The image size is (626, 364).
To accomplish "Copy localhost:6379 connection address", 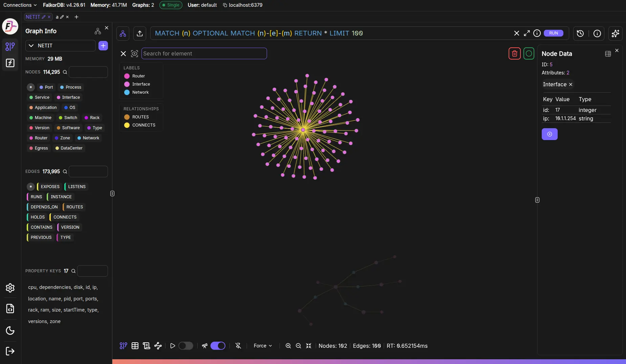I will coord(243,5).
